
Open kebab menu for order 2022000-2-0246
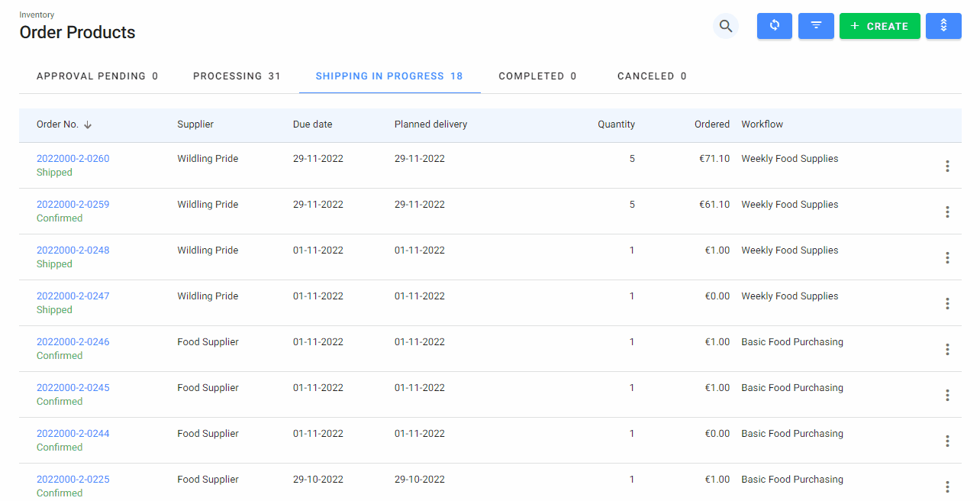tap(947, 349)
